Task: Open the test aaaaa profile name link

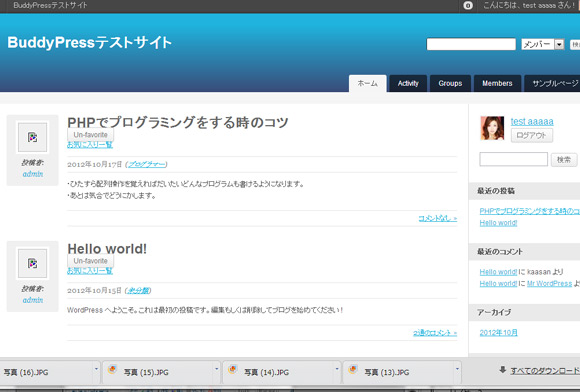Action: [x=532, y=121]
